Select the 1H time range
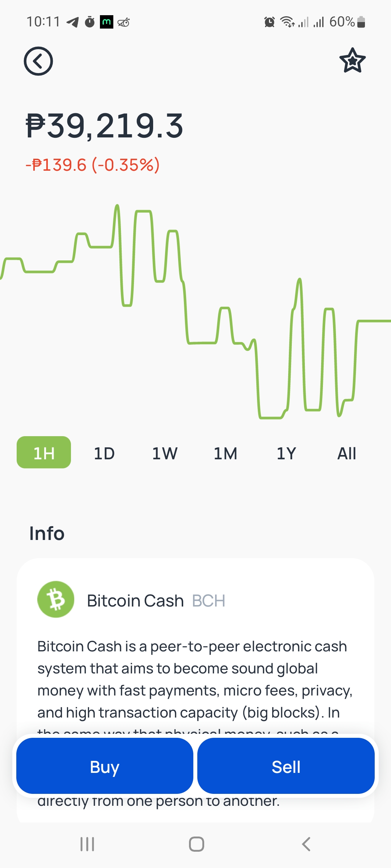Image resolution: width=391 pixels, height=868 pixels. [44, 452]
